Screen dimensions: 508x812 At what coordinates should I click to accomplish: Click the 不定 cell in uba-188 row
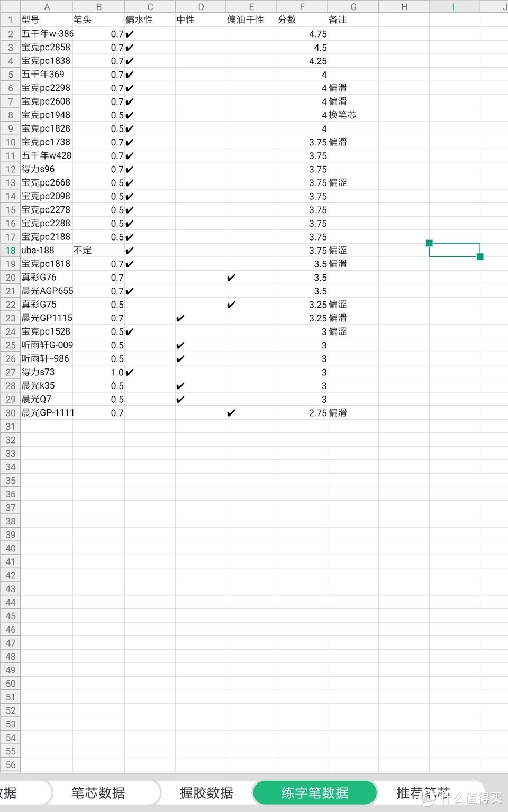click(x=98, y=251)
